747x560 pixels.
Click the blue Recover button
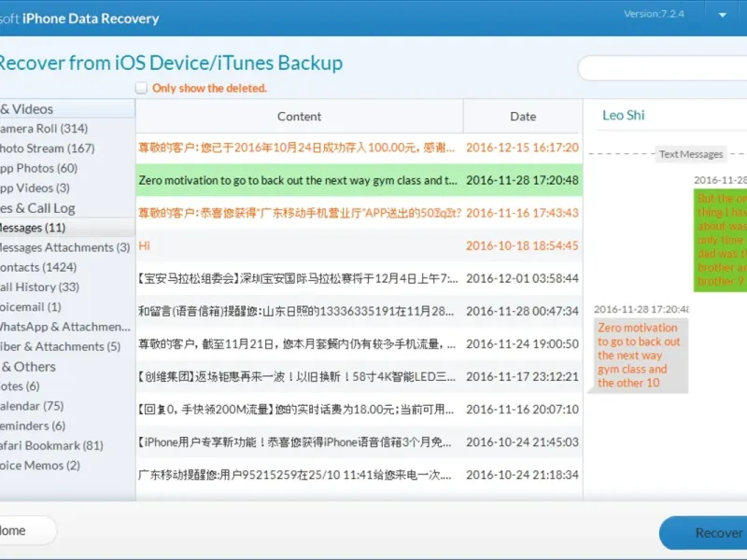click(703, 533)
